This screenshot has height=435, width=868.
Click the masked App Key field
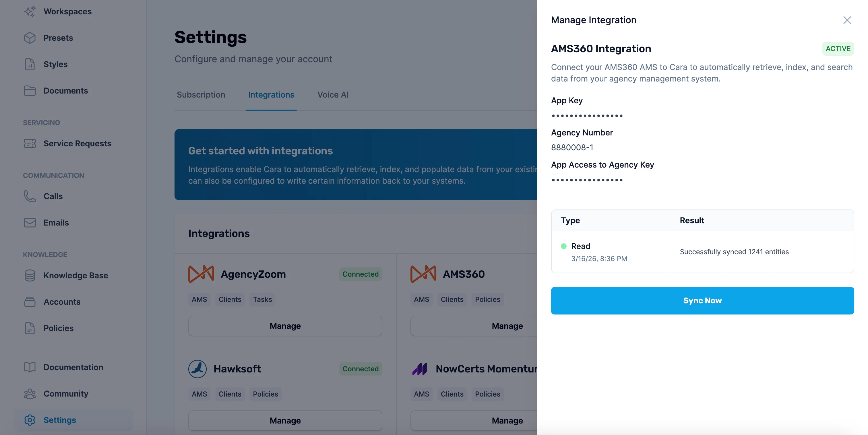[x=587, y=116]
